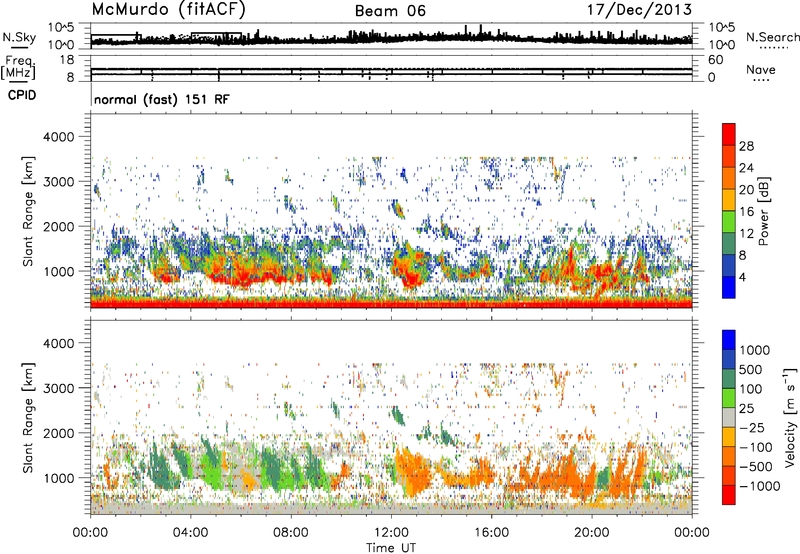Click the 'Time UT' axis title
The height and width of the screenshot is (554, 800).
click(391, 548)
